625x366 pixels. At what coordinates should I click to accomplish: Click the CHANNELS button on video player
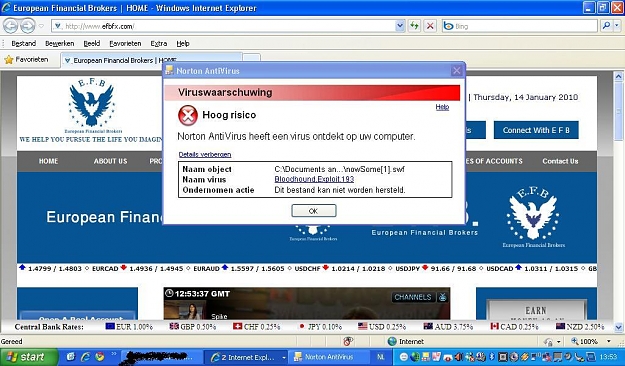point(413,297)
